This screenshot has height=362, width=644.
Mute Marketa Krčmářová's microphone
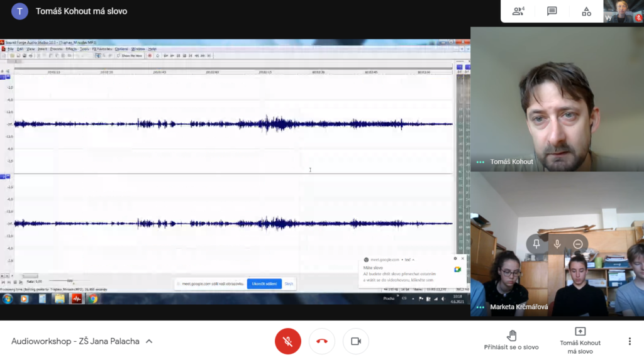[x=557, y=244]
